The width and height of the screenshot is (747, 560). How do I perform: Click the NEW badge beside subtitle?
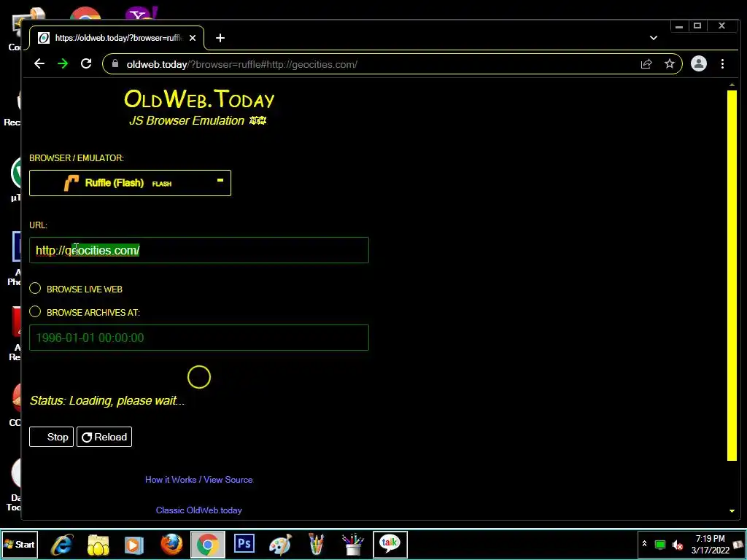click(258, 120)
